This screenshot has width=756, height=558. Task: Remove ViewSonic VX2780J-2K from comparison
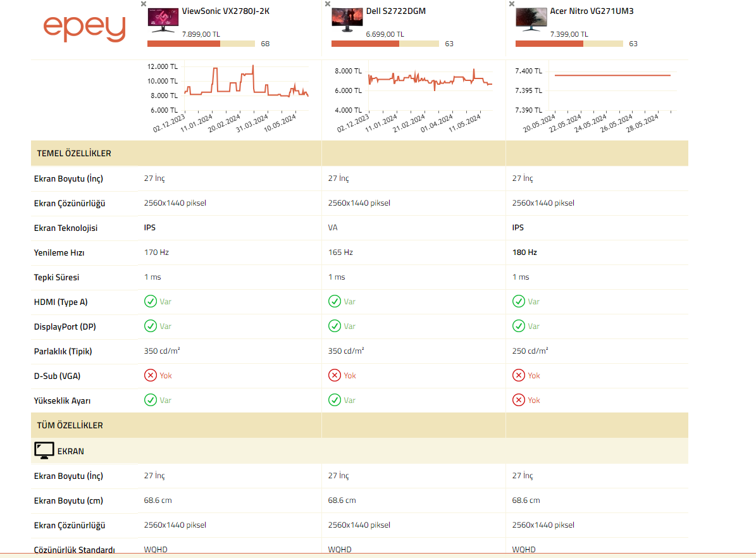coord(144,4)
